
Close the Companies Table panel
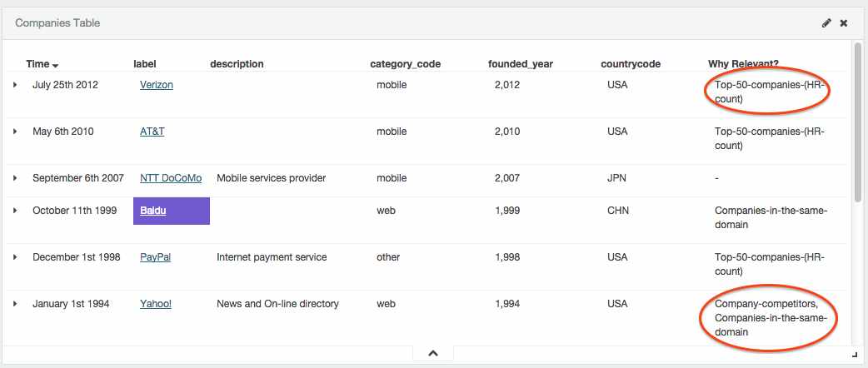844,23
